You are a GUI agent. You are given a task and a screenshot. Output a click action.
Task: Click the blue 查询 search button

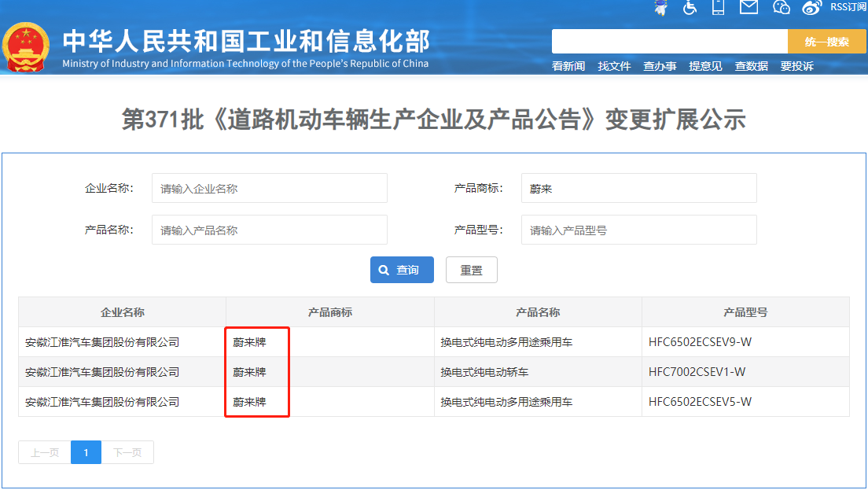pyautogui.click(x=402, y=270)
